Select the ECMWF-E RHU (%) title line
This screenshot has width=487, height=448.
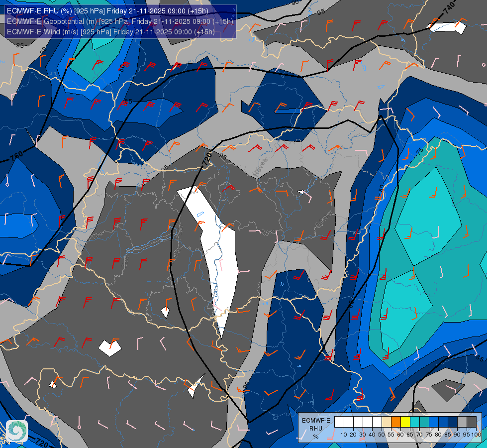tap(107, 11)
